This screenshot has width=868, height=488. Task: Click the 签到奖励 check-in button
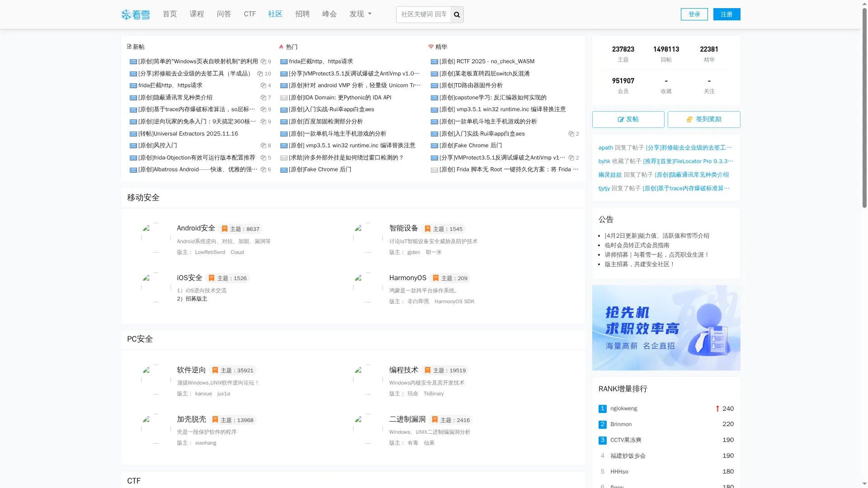tap(703, 119)
